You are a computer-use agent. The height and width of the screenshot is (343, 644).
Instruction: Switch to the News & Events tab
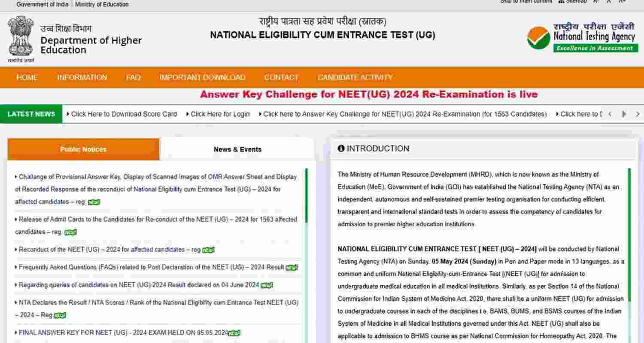pos(237,149)
